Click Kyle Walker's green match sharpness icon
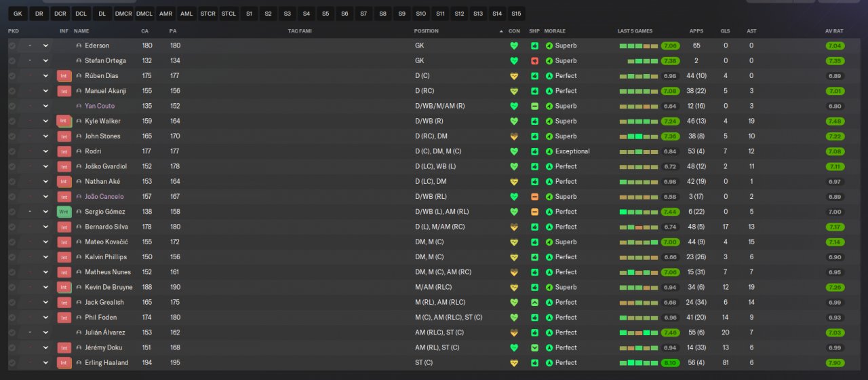 tap(534, 121)
